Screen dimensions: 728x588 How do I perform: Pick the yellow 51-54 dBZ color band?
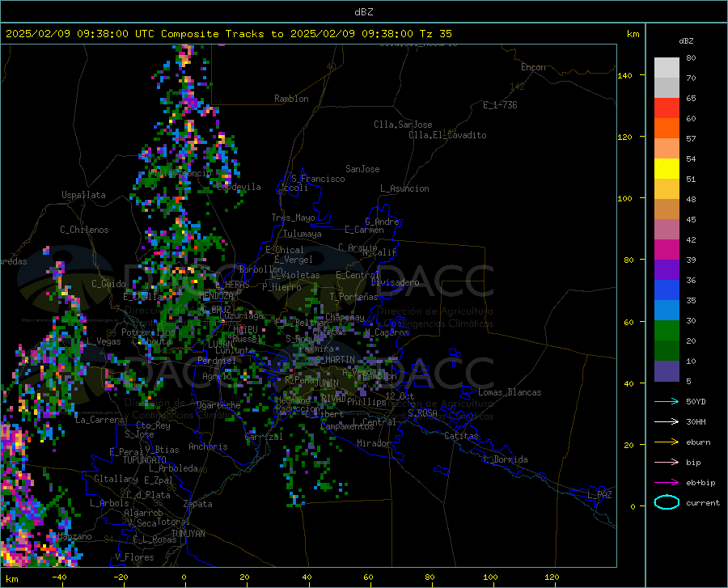pyautogui.click(x=667, y=169)
